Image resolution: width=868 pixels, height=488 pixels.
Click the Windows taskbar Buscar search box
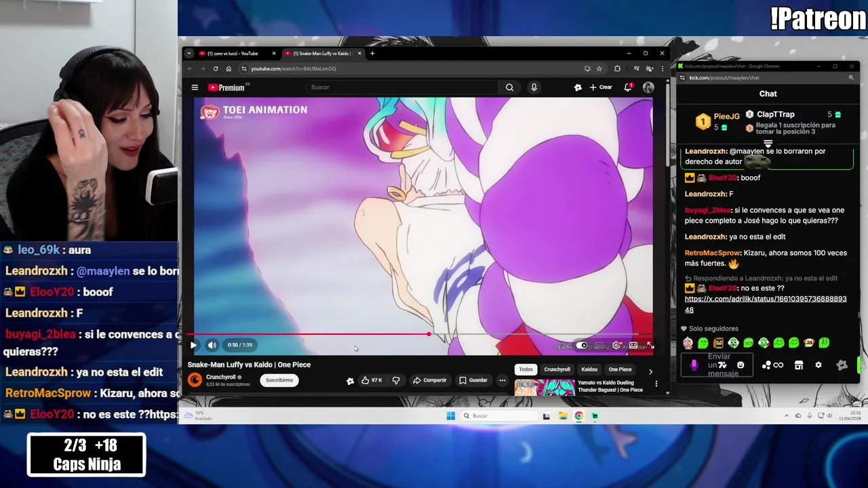coord(499,415)
